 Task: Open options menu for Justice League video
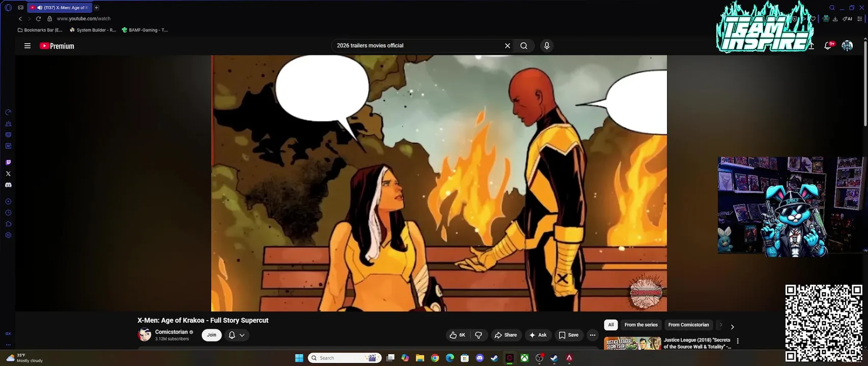[738, 341]
